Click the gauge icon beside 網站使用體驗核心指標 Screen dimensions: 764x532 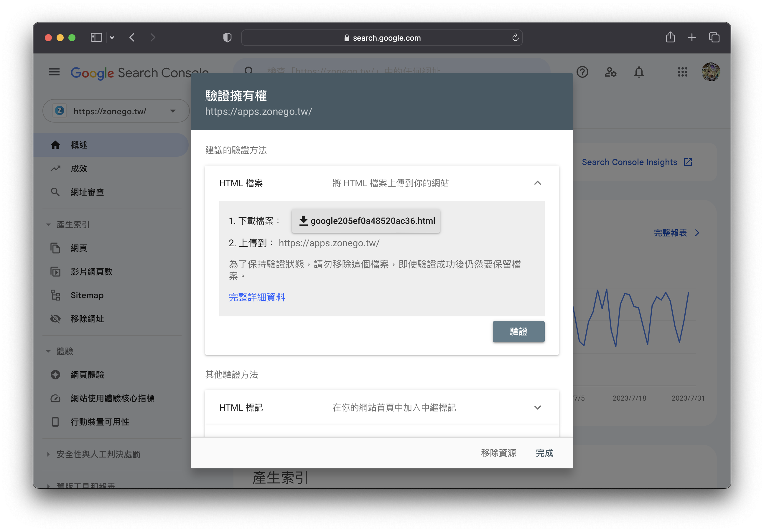(55, 399)
